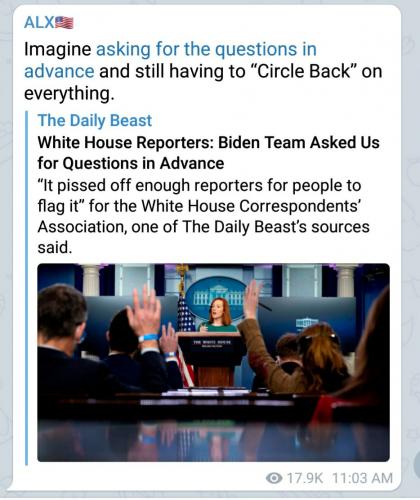The width and height of the screenshot is (420, 500).
Task: Click the word "Imagine" in the message
Action: coord(58,50)
